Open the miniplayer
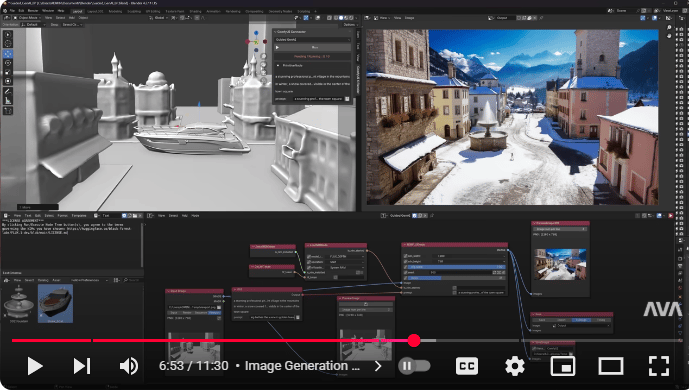This screenshot has width=689, height=391. [563, 366]
